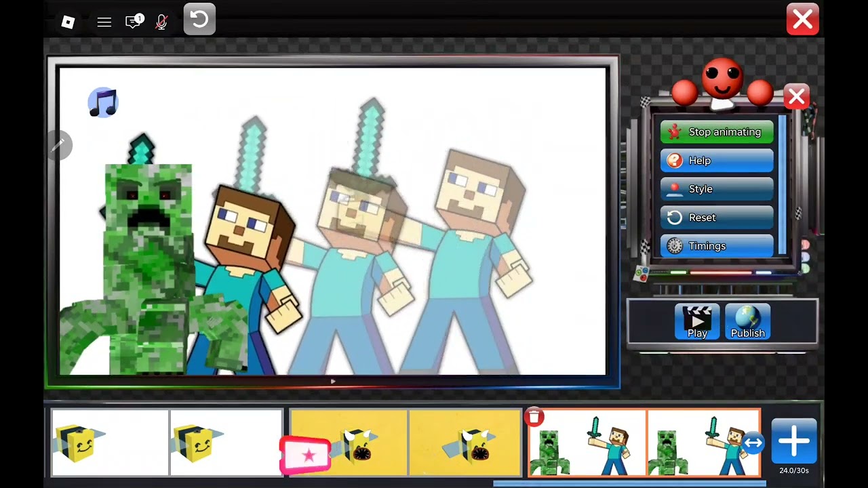The width and height of the screenshot is (868, 488).
Task: Add a new frame with plus button
Action: tap(794, 442)
